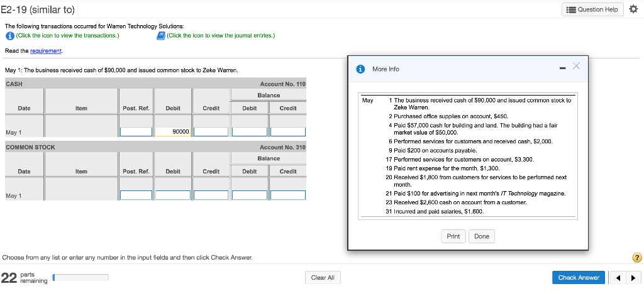Click Common Stock Debit input field
644x291 pixels.
coord(173,195)
